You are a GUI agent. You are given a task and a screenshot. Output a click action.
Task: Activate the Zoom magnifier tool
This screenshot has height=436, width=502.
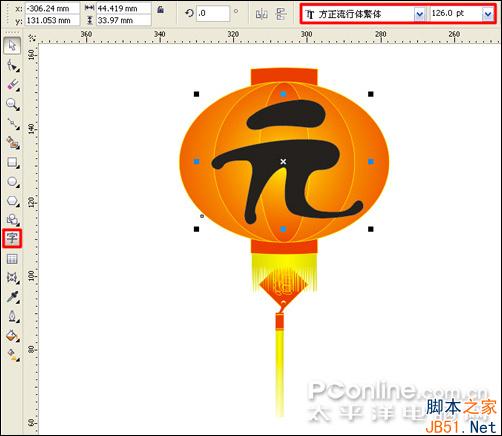point(12,104)
